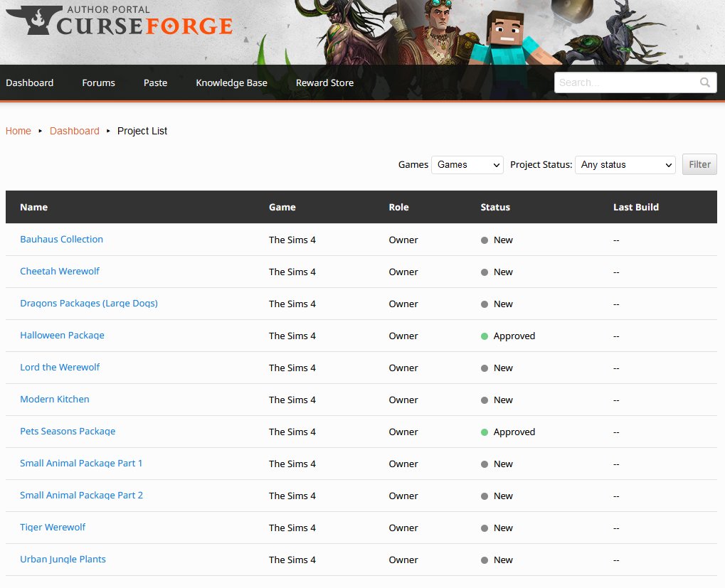This screenshot has height=588, width=725.
Task: Click the Status column header
Action: pyautogui.click(x=495, y=207)
